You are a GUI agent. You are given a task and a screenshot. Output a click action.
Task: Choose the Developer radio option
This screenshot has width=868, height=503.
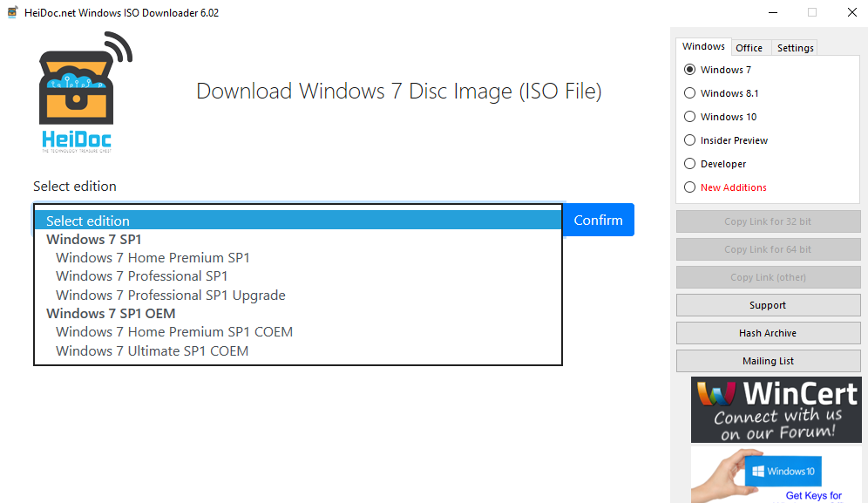[x=689, y=164]
